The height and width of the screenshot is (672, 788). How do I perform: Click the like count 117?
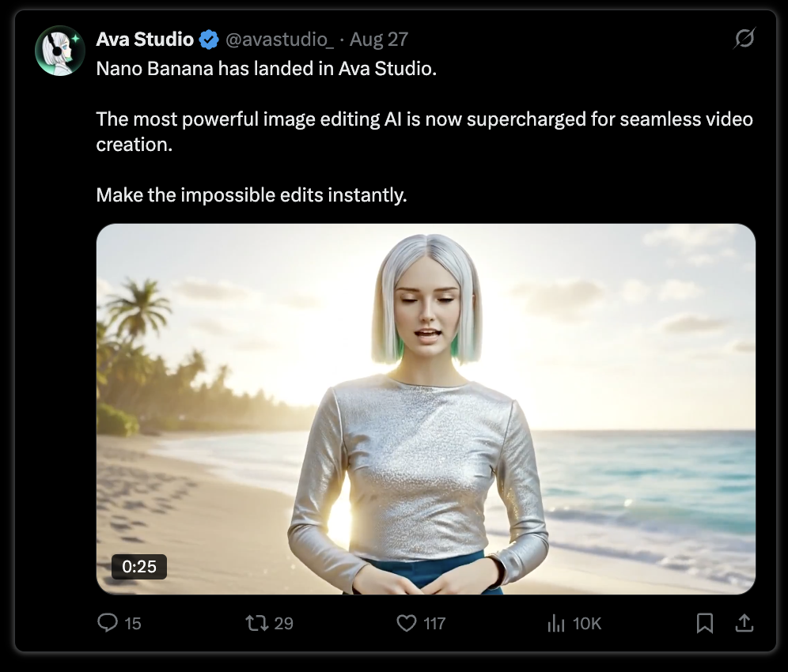pos(434,624)
